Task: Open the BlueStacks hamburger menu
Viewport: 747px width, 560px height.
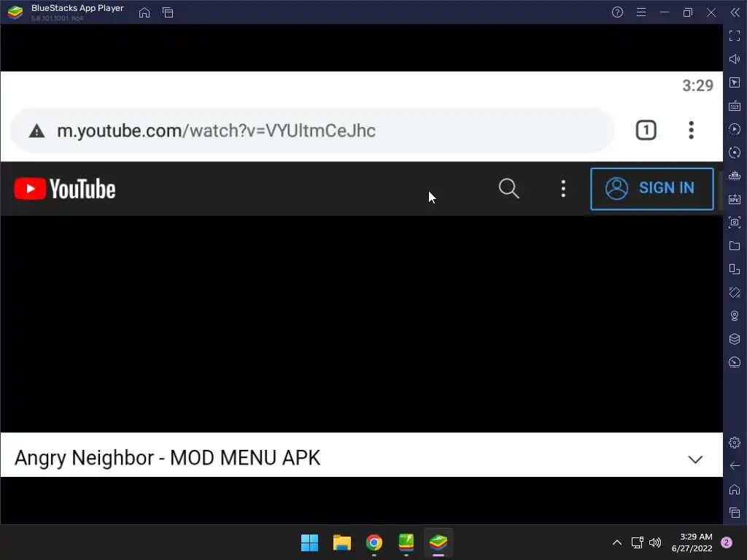Action: coord(641,12)
